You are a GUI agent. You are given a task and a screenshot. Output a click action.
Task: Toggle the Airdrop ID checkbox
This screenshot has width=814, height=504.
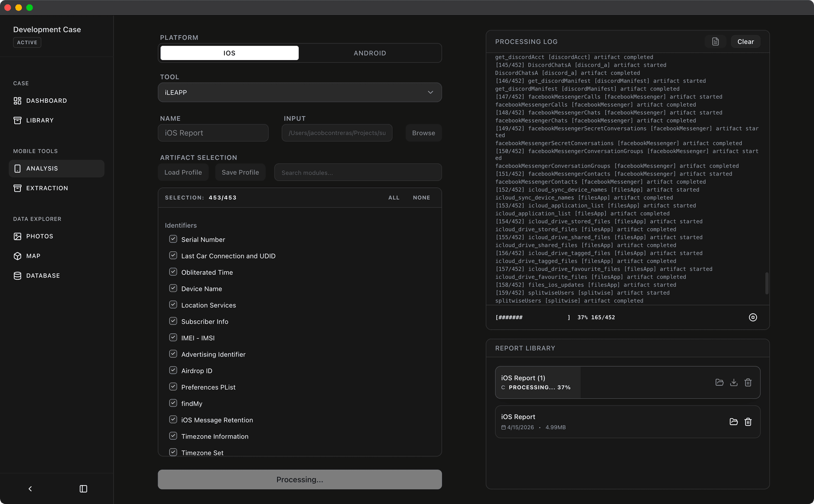pyautogui.click(x=173, y=370)
